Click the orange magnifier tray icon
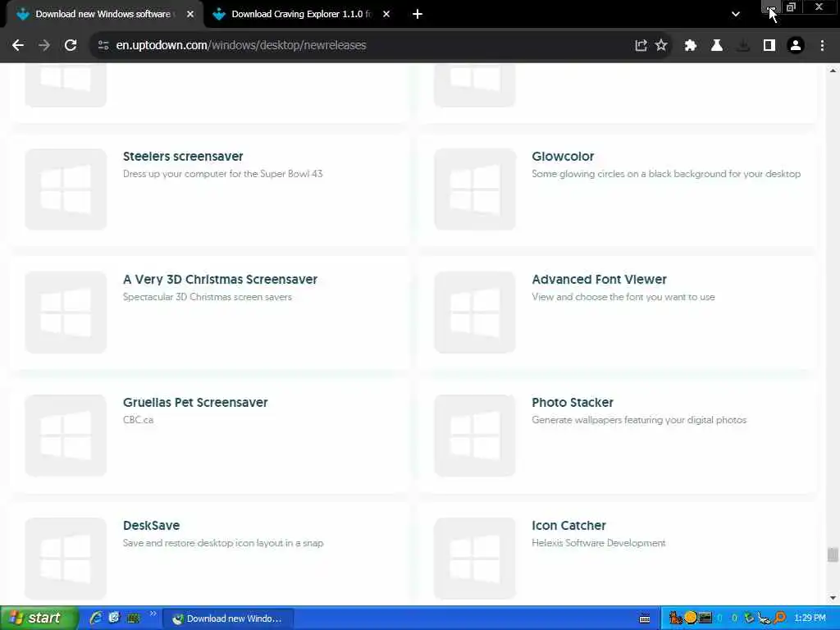Image resolution: width=840 pixels, height=630 pixels. tap(779, 619)
